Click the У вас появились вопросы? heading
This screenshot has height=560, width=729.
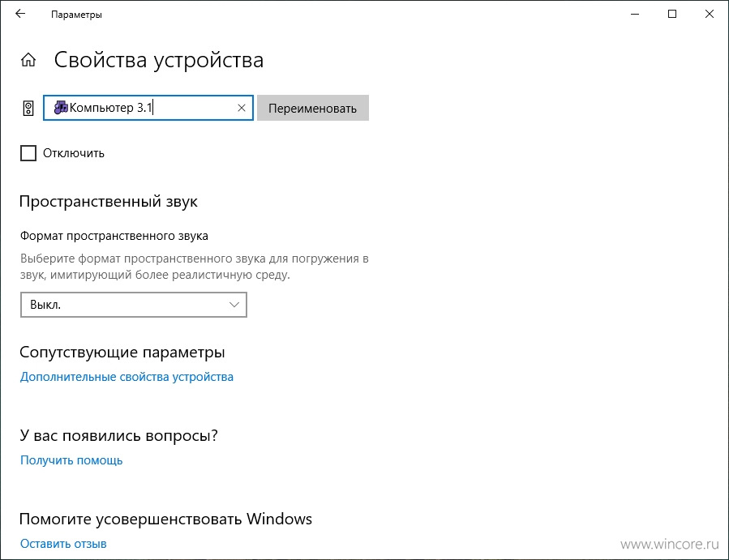tap(118, 435)
